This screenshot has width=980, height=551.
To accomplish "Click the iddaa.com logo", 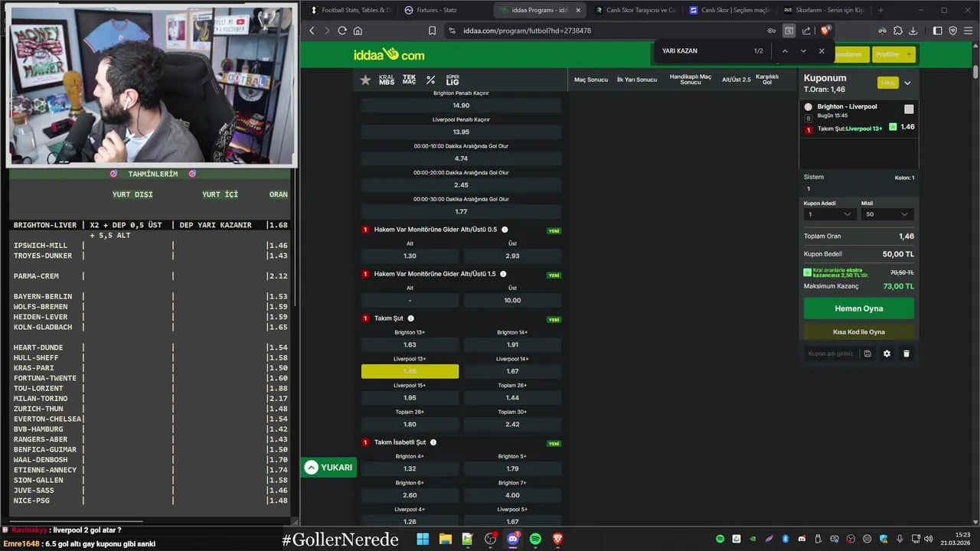I will point(389,54).
